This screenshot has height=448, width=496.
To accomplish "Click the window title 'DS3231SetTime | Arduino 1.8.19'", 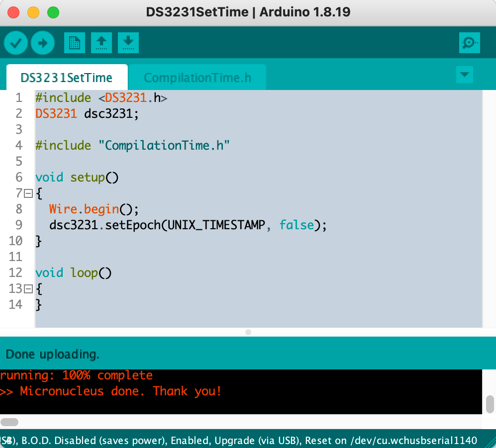I will coord(248,12).
